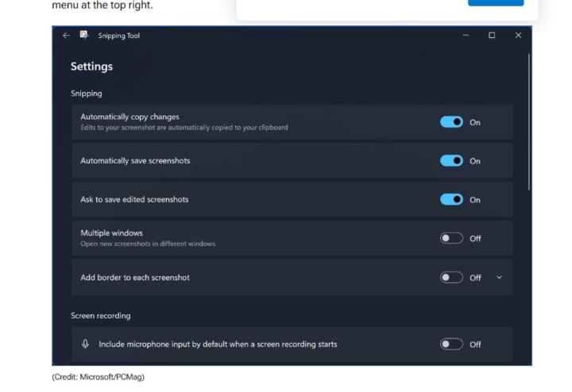Maximize the Snipping Tool window
The height and width of the screenshot is (392, 572).
point(492,35)
